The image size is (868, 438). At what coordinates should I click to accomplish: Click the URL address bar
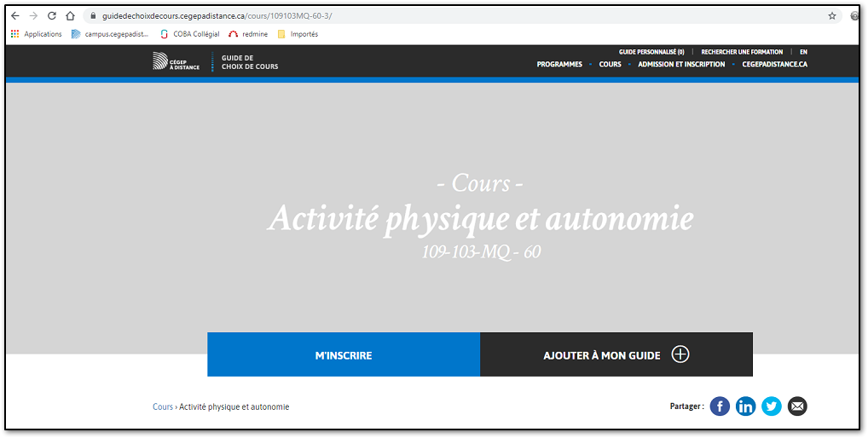pos(426,15)
